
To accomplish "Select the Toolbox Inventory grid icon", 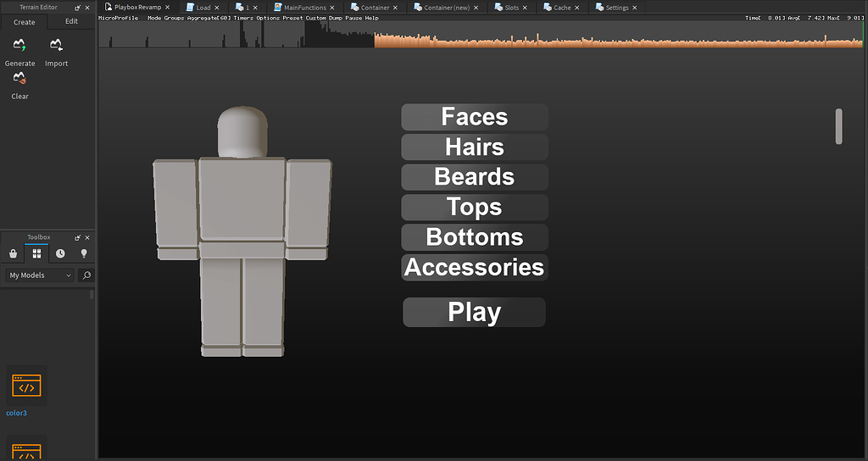I will [x=36, y=253].
